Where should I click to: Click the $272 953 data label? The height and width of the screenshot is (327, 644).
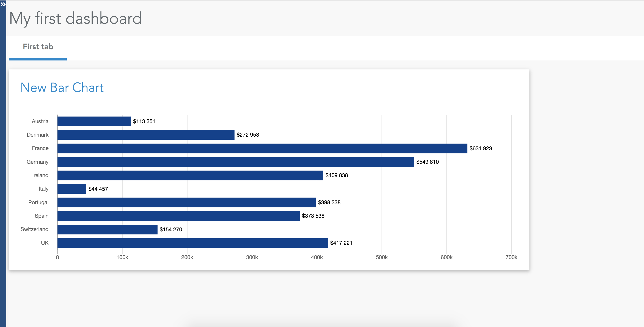click(248, 135)
